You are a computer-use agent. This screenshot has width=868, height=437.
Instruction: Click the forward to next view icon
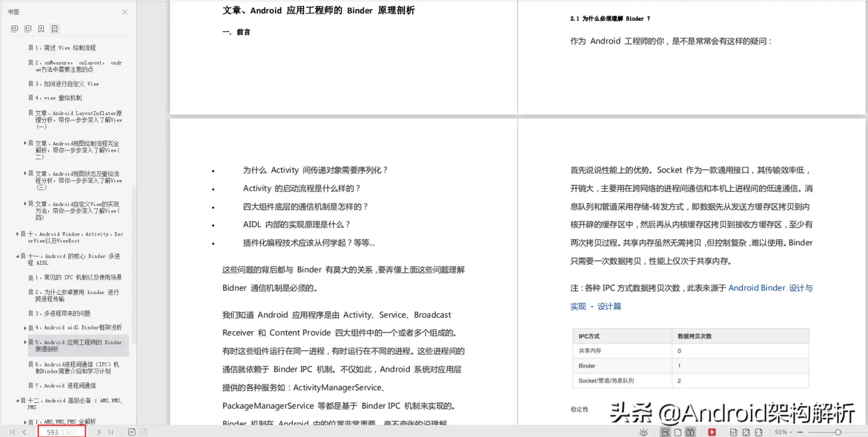pos(144,432)
